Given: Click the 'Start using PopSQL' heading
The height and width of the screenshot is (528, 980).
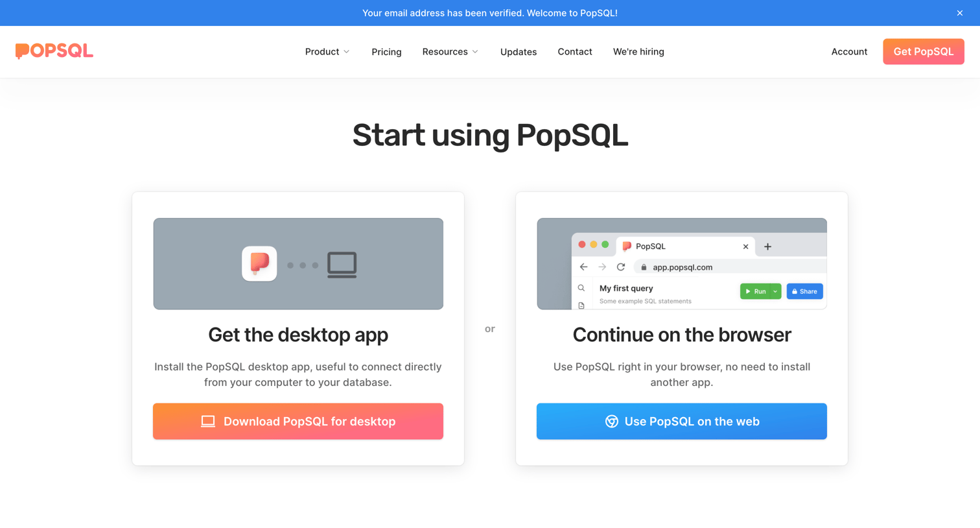Looking at the screenshot, I should click(x=490, y=135).
